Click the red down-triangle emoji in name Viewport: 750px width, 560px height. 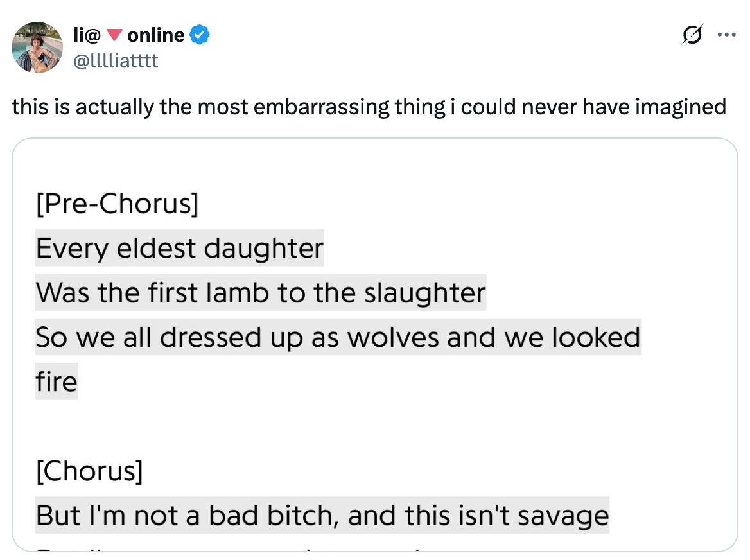(114, 35)
